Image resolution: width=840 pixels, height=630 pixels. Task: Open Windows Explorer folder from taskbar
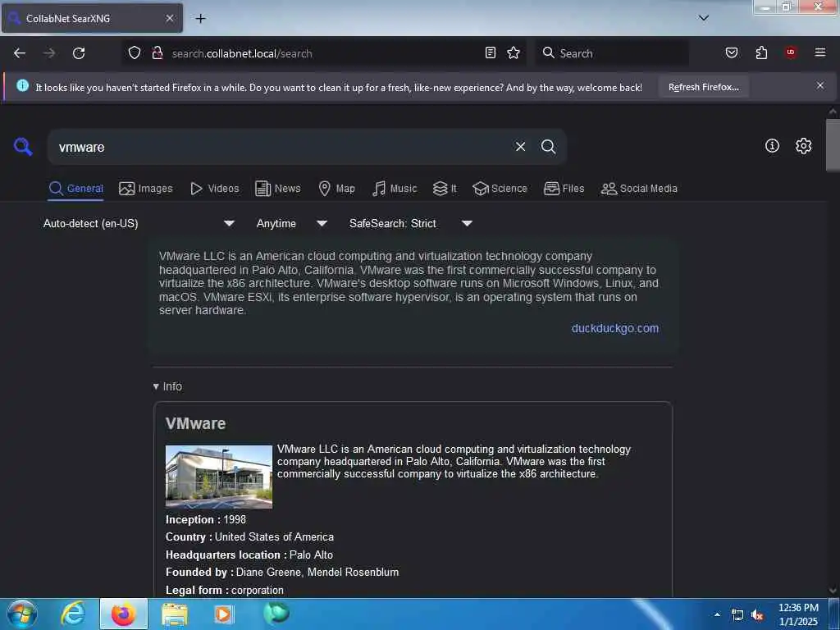click(175, 614)
